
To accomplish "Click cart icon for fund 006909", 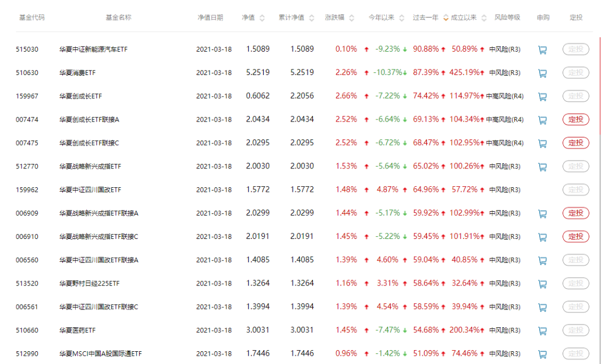I will pos(543,213).
